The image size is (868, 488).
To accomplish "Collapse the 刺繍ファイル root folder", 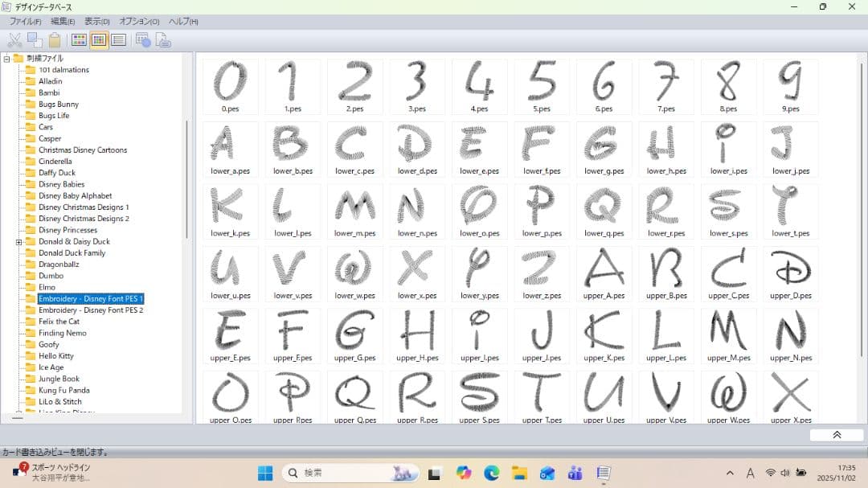I will pos(7,59).
